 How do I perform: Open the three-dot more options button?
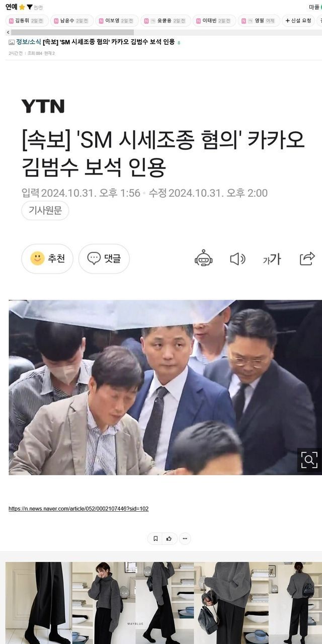(185, 538)
